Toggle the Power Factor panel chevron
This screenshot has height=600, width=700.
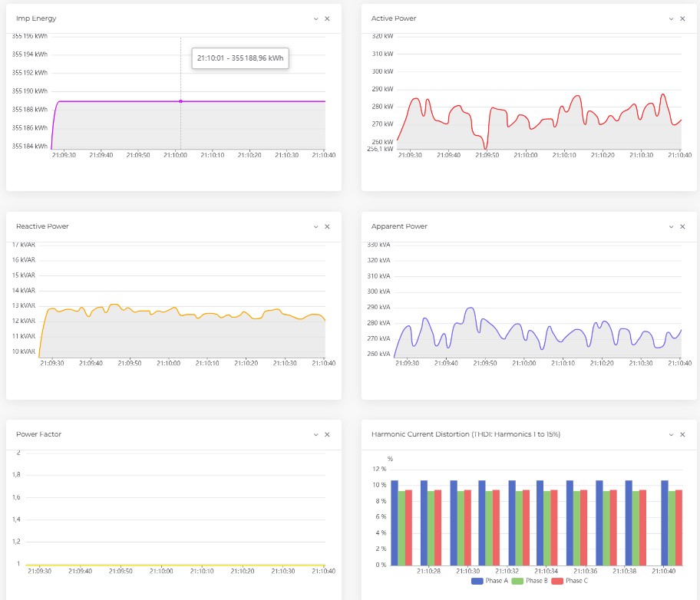coord(315,434)
